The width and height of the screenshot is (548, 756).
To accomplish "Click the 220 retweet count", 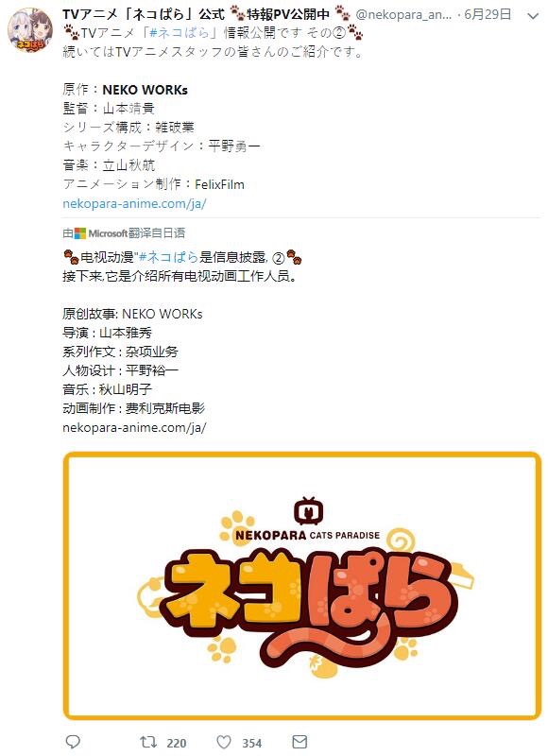I will click(x=177, y=743).
